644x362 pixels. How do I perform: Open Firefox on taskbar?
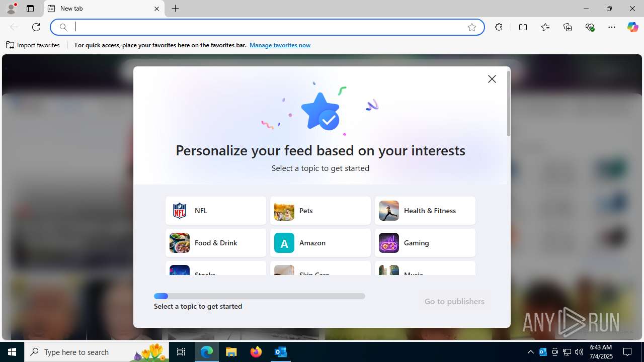coord(256,352)
